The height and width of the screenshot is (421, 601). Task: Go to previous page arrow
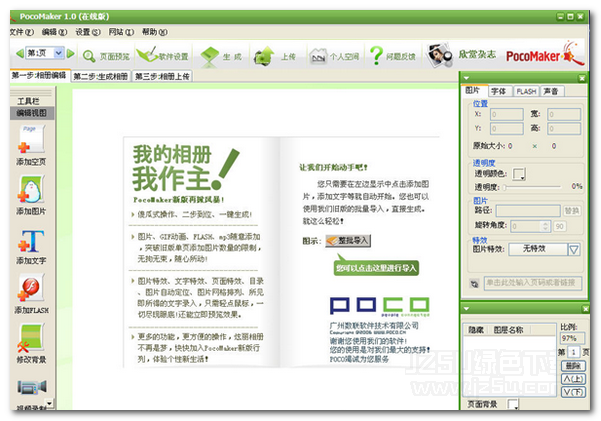[x=20, y=53]
